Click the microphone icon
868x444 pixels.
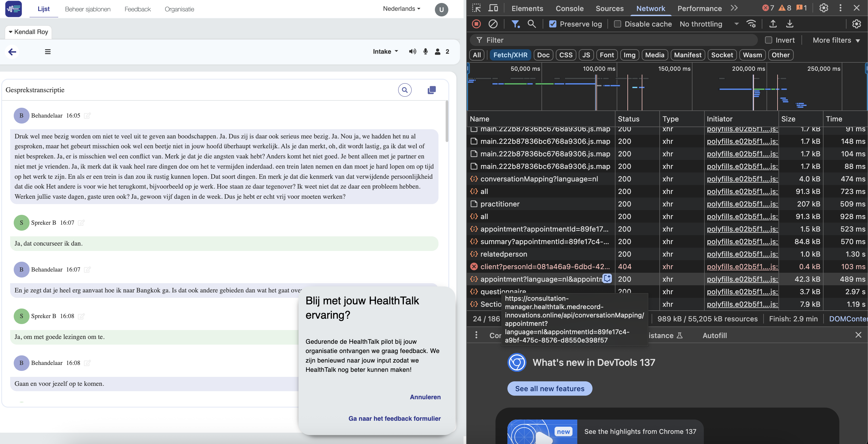[x=426, y=52]
